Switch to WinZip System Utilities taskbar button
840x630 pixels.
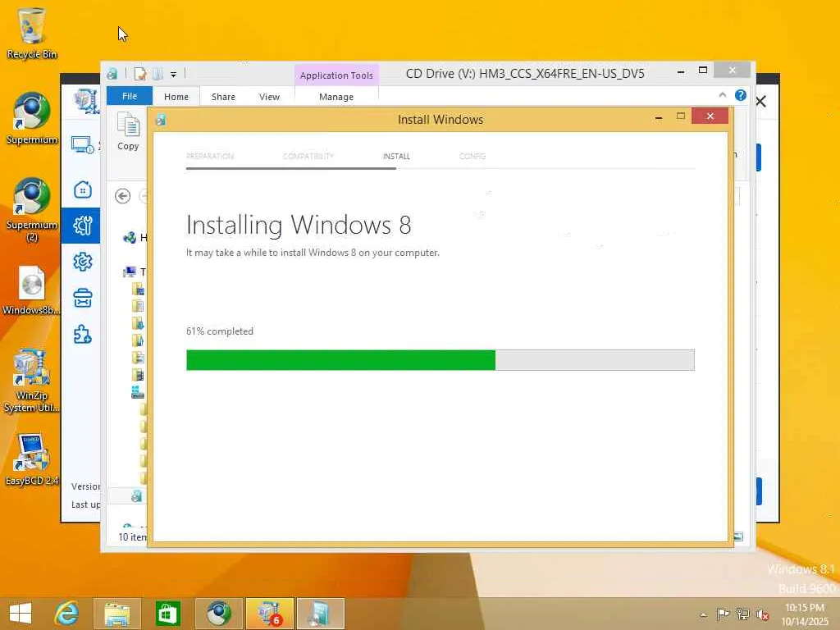[x=269, y=614]
